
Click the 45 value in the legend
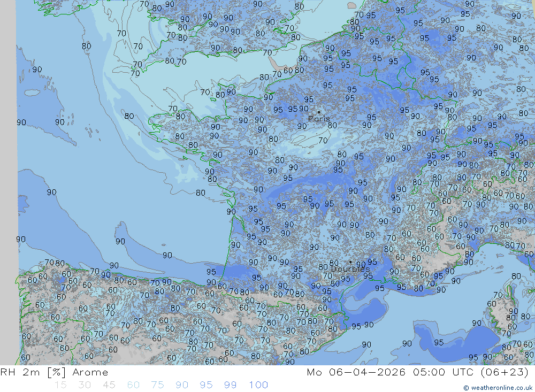coord(109,385)
